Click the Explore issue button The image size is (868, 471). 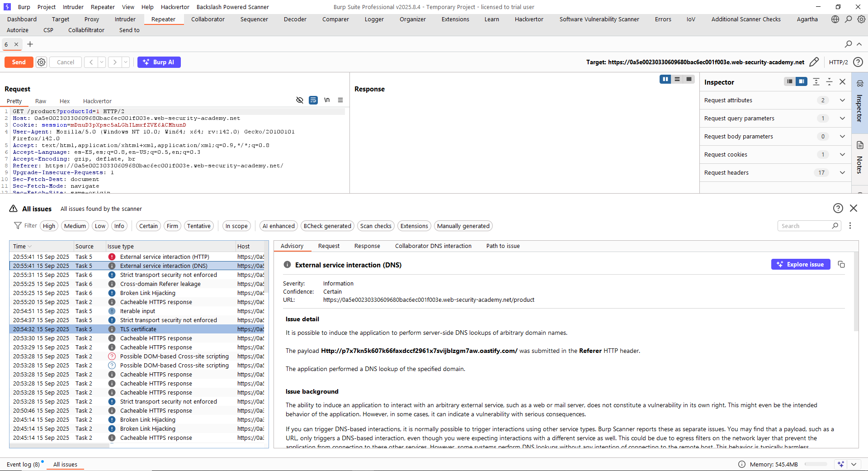(x=800, y=264)
